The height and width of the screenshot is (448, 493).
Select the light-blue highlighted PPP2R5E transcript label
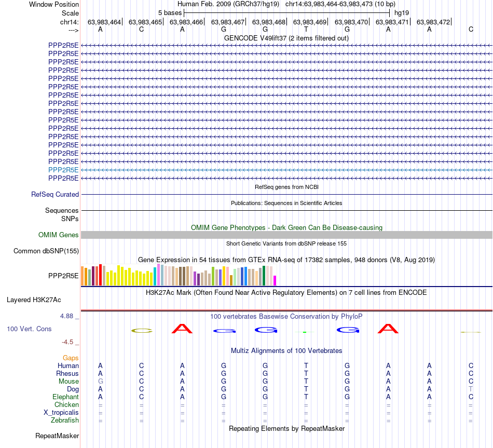tap(63, 170)
